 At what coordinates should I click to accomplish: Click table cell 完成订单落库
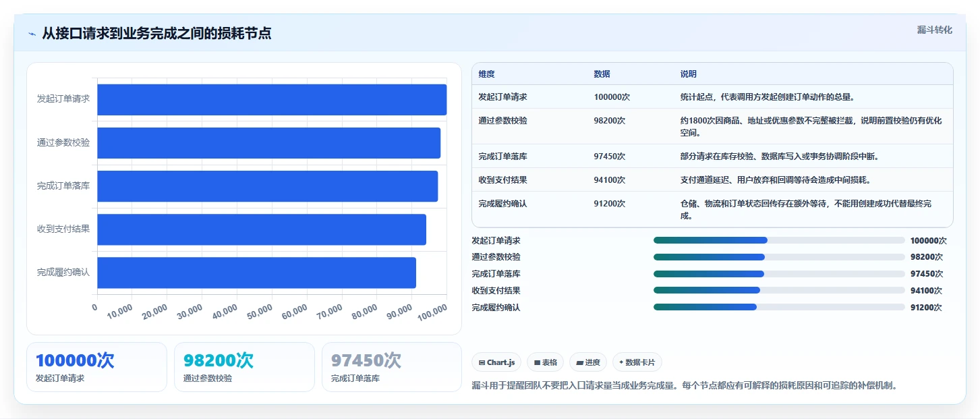tap(502, 157)
